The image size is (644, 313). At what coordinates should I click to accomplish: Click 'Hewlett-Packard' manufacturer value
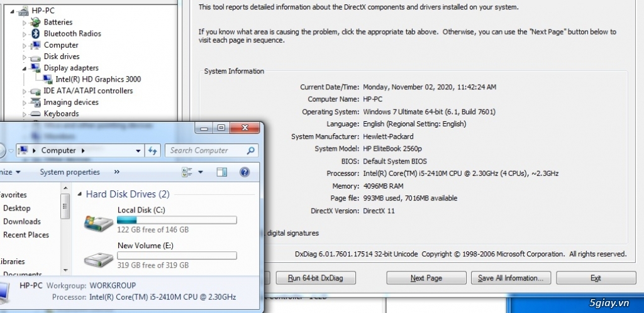[x=388, y=136]
